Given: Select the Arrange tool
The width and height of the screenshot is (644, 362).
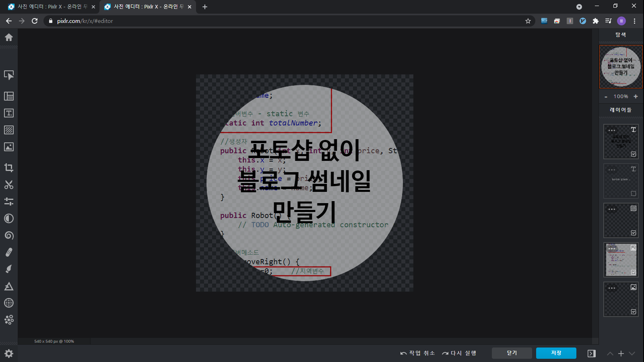Looking at the screenshot, I should coord(9,75).
